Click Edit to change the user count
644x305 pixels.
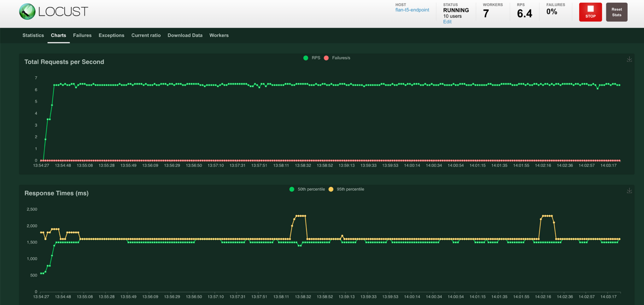click(x=447, y=21)
